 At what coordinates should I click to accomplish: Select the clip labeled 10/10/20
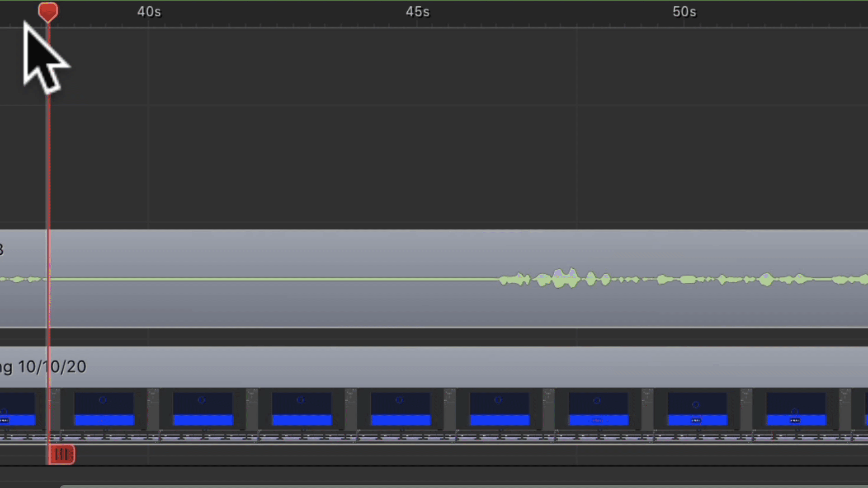pos(434,395)
